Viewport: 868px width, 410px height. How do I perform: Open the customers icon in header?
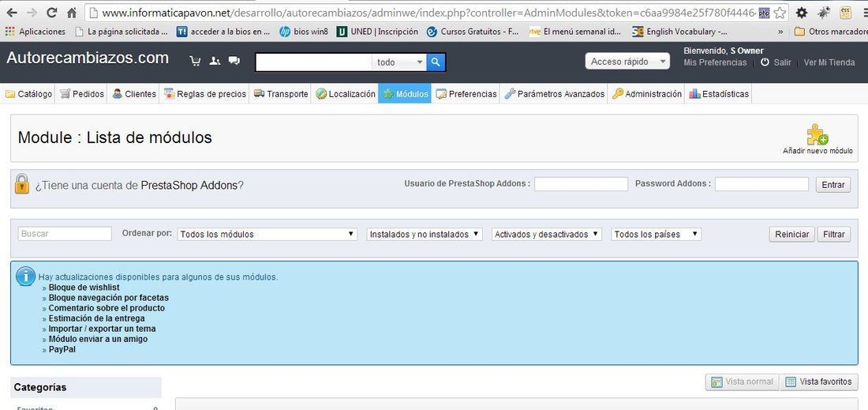[215, 61]
